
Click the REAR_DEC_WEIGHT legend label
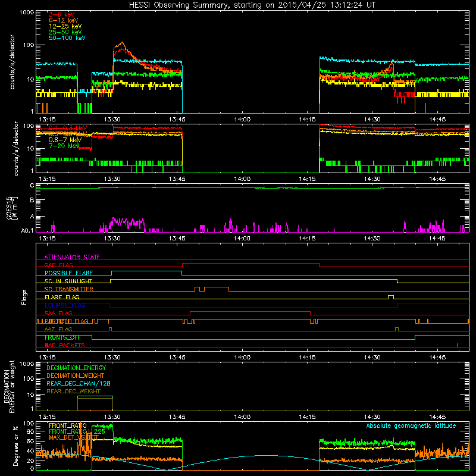[x=73, y=392]
